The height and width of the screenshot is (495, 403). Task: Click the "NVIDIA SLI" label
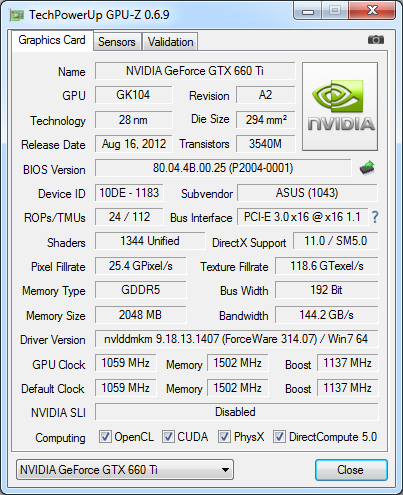[x=58, y=413]
